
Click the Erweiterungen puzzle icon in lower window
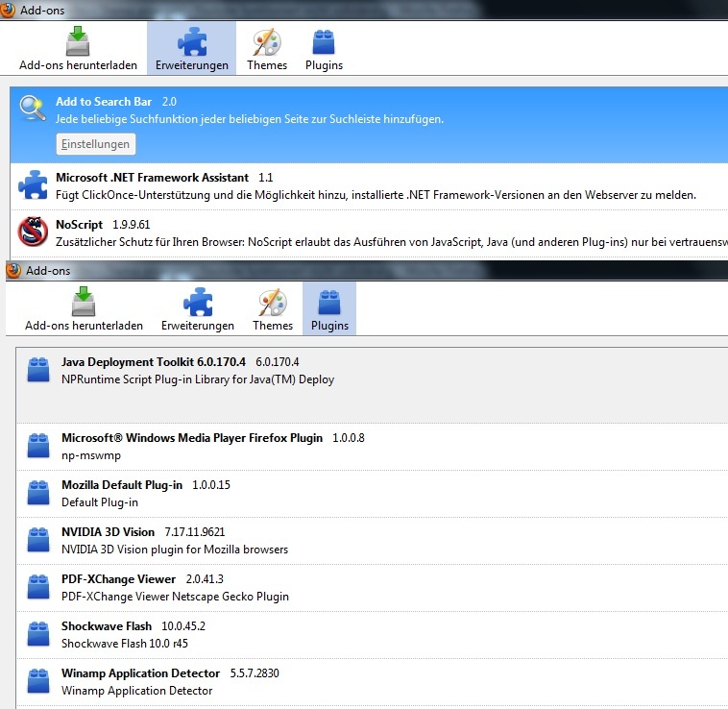pos(198,303)
